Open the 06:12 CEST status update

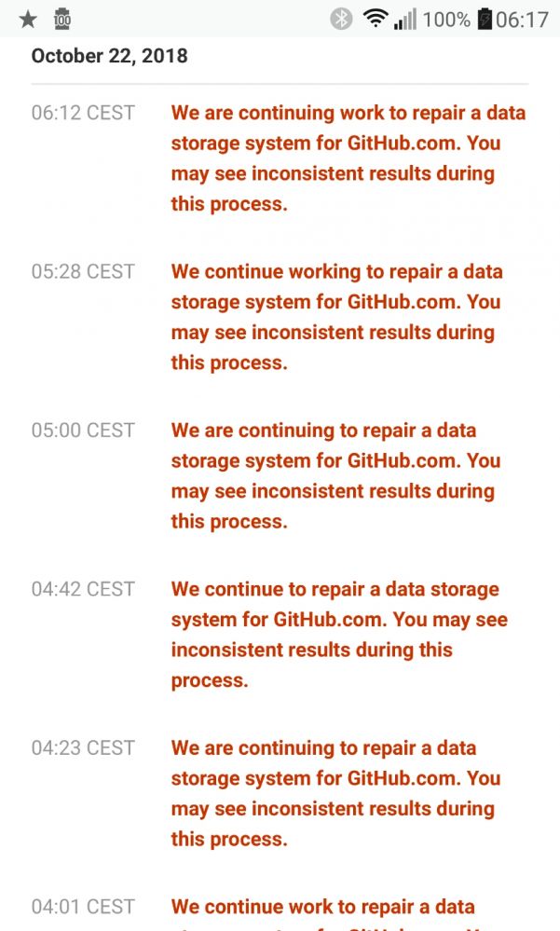[x=348, y=157]
